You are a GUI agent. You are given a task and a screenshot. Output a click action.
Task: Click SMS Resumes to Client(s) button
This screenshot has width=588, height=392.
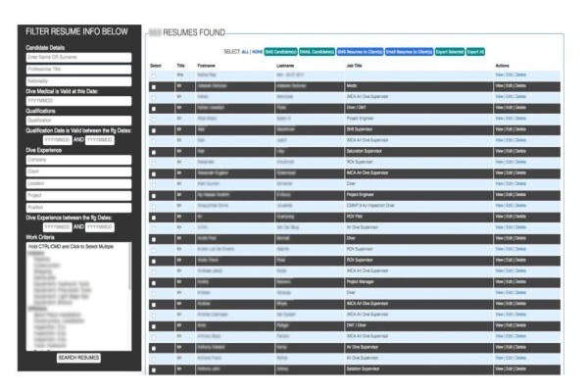point(360,52)
